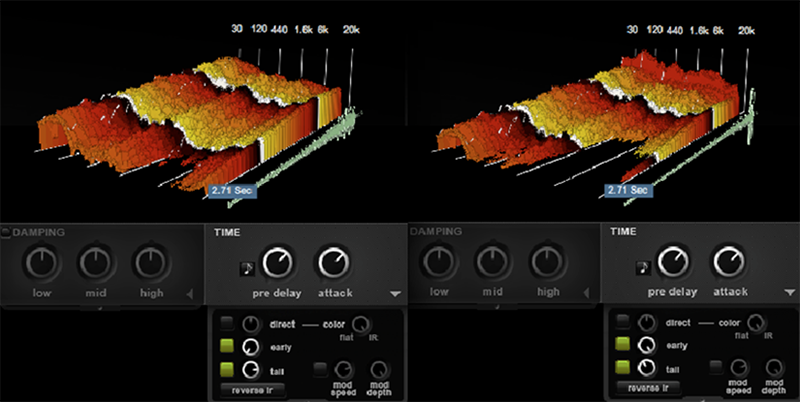The image size is (800, 402).
Task: Click the left plugin's pre delay knob
Action: click(277, 264)
